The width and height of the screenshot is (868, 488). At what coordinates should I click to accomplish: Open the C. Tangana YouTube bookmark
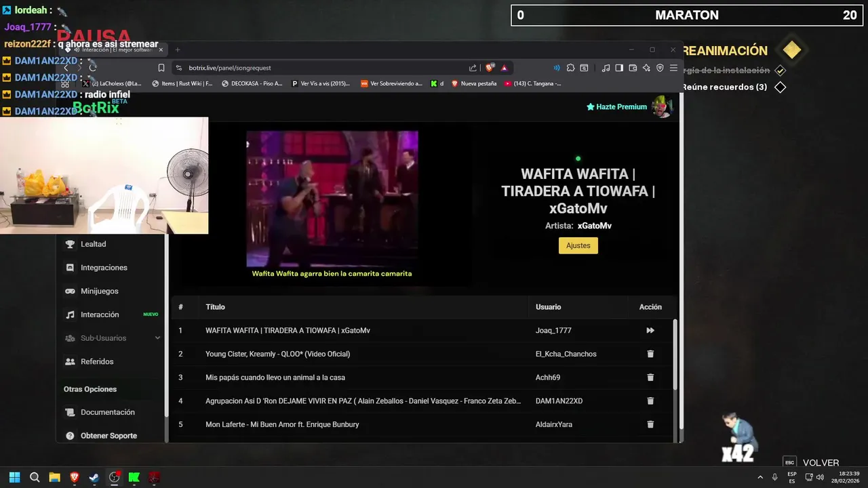533,83
